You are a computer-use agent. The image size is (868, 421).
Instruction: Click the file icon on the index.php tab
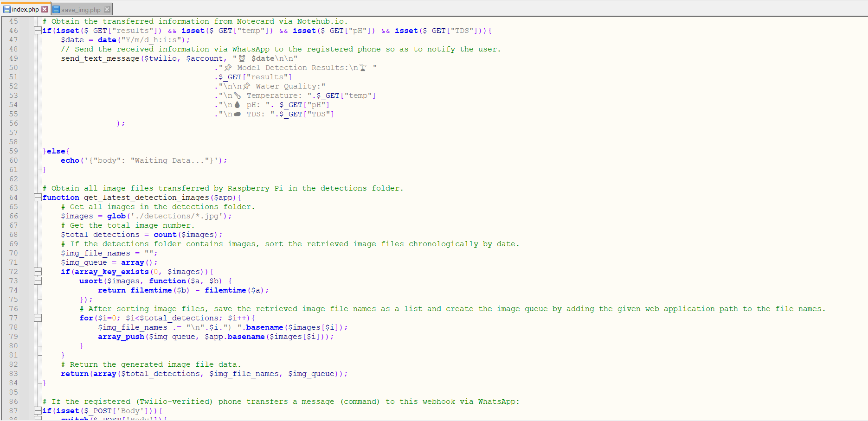6,8
